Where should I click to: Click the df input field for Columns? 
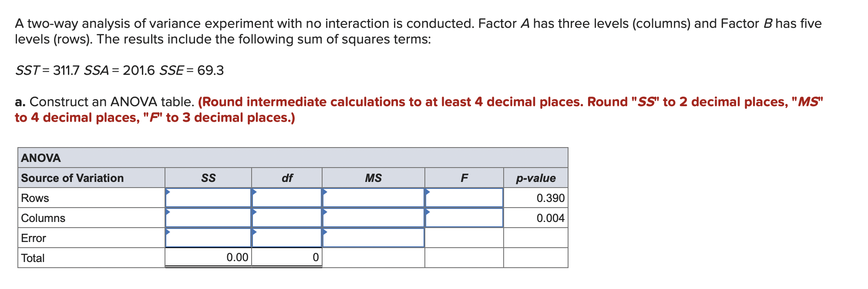click(287, 218)
